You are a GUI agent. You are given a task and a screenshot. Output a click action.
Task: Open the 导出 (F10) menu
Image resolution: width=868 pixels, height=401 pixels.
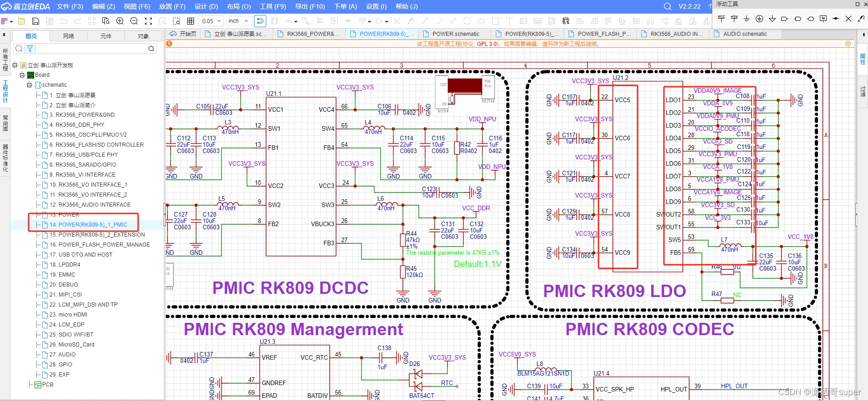(310, 6)
